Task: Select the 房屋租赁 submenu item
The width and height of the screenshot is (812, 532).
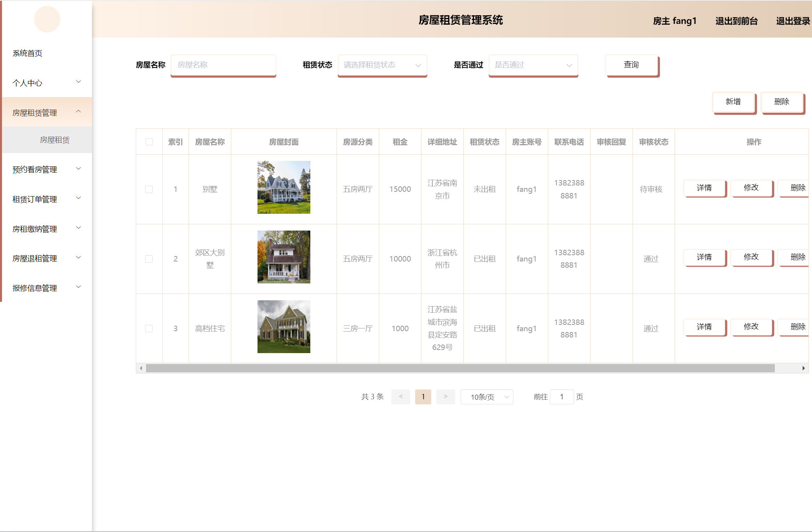Action: coord(55,140)
